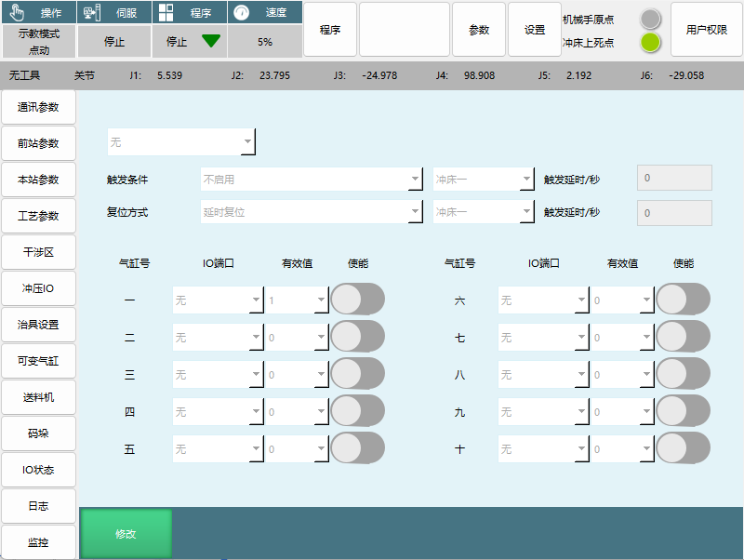Switch to the 可变气缸 sidebar tab

38,361
